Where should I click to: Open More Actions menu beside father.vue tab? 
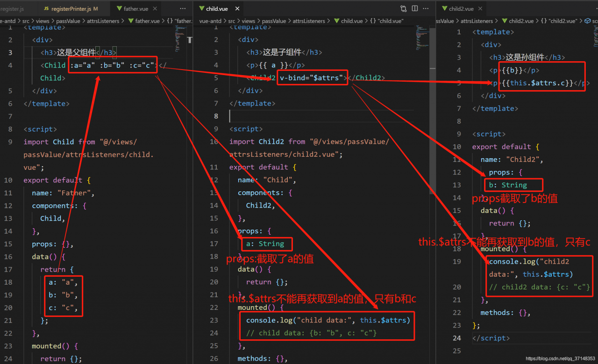click(x=182, y=9)
